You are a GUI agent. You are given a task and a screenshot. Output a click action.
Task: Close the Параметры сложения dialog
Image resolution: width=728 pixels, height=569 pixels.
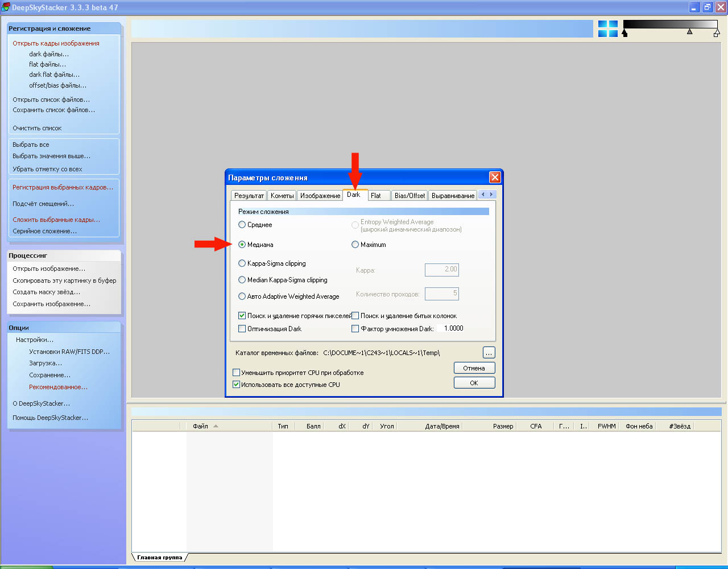(495, 178)
